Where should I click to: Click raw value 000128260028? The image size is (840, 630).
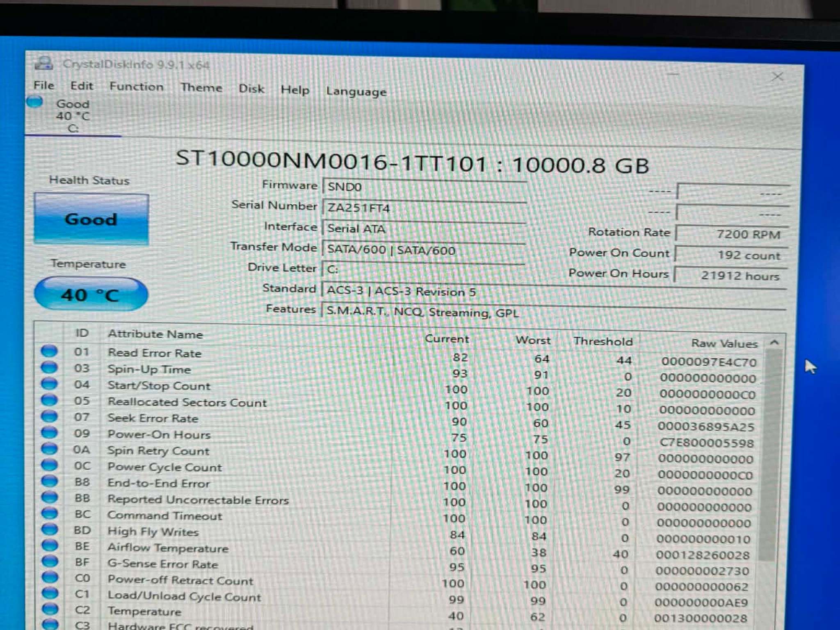point(703,555)
